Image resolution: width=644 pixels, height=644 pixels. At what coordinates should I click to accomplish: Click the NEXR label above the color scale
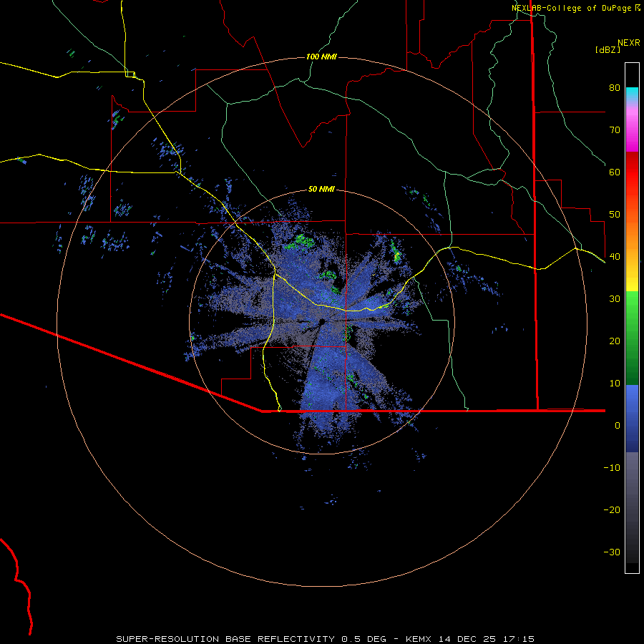[x=629, y=43]
